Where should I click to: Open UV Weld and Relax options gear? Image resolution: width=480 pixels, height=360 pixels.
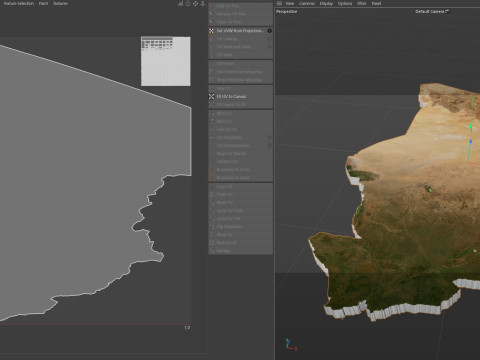click(x=269, y=47)
